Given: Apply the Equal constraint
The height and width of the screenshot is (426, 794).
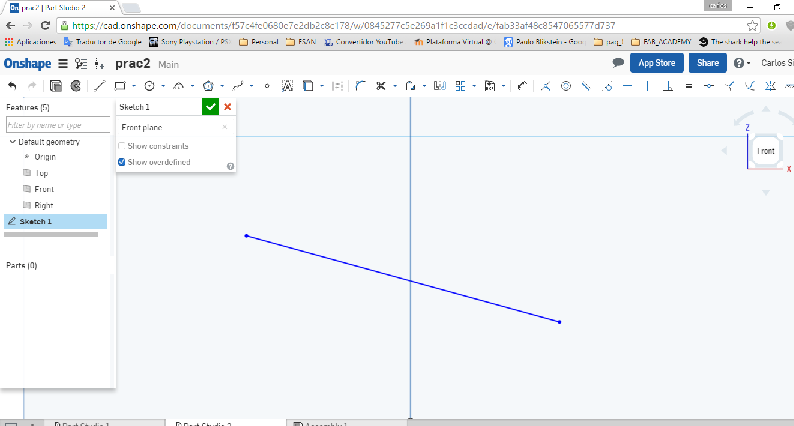Looking at the screenshot, I should [689, 86].
